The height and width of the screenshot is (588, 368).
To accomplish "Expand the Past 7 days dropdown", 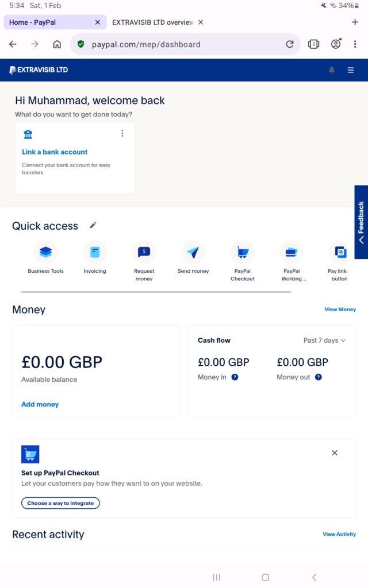I will (325, 341).
